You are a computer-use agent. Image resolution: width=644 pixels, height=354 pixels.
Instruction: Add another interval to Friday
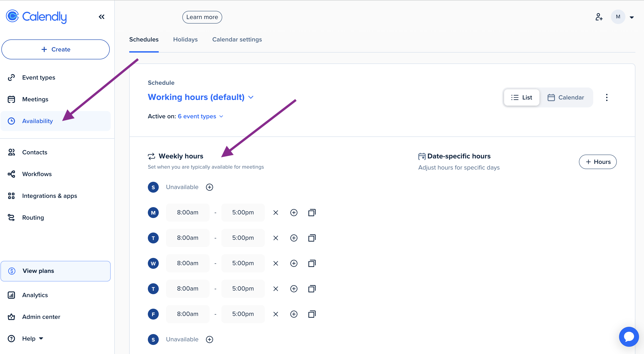294,314
